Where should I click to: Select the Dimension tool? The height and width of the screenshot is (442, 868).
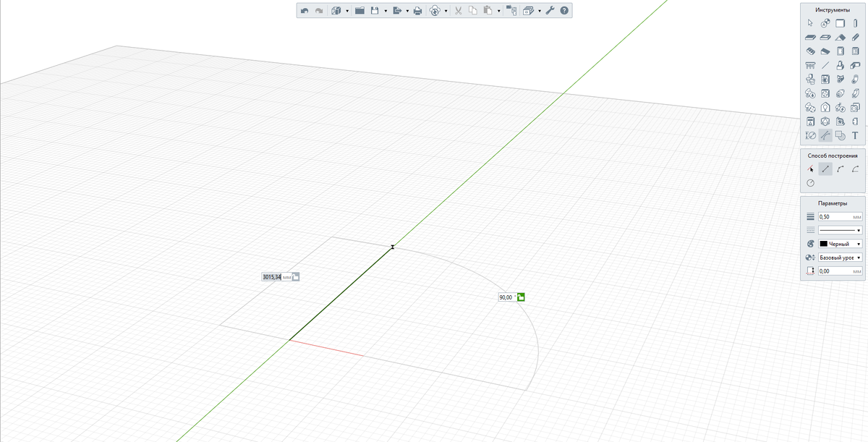click(810, 135)
